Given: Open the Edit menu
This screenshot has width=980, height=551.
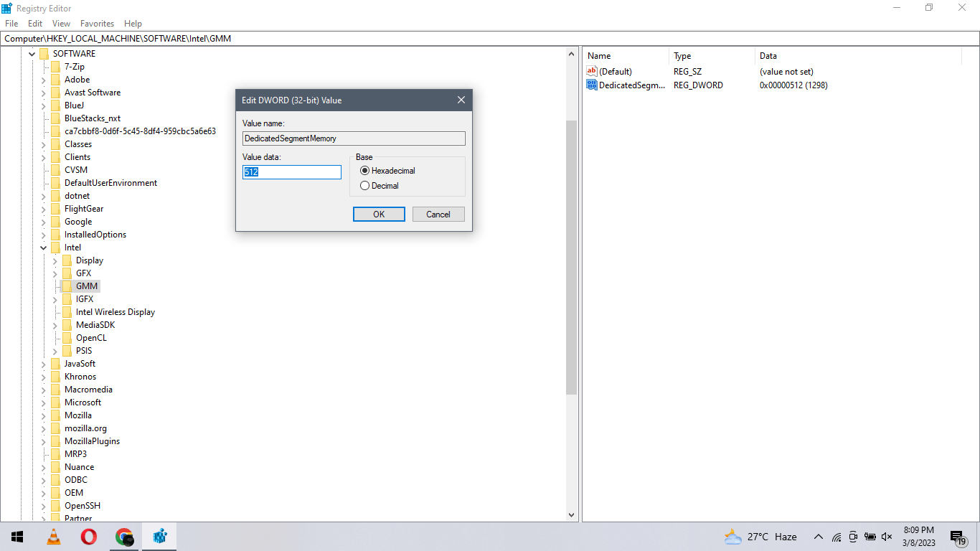Looking at the screenshot, I should click(x=35, y=24).
